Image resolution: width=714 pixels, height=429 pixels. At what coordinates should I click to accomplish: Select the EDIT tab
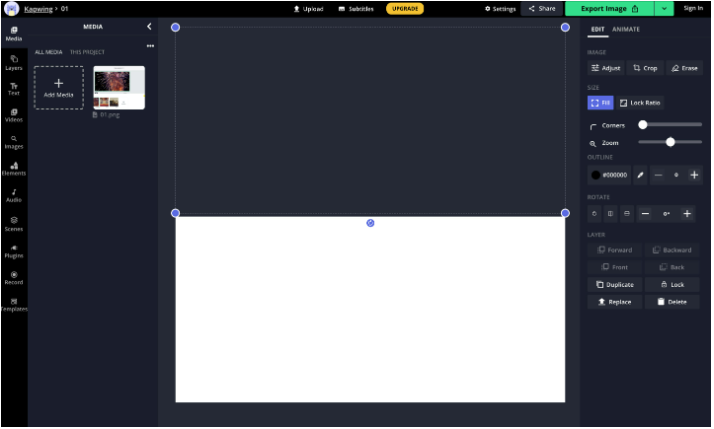click(x=597, y=29)
